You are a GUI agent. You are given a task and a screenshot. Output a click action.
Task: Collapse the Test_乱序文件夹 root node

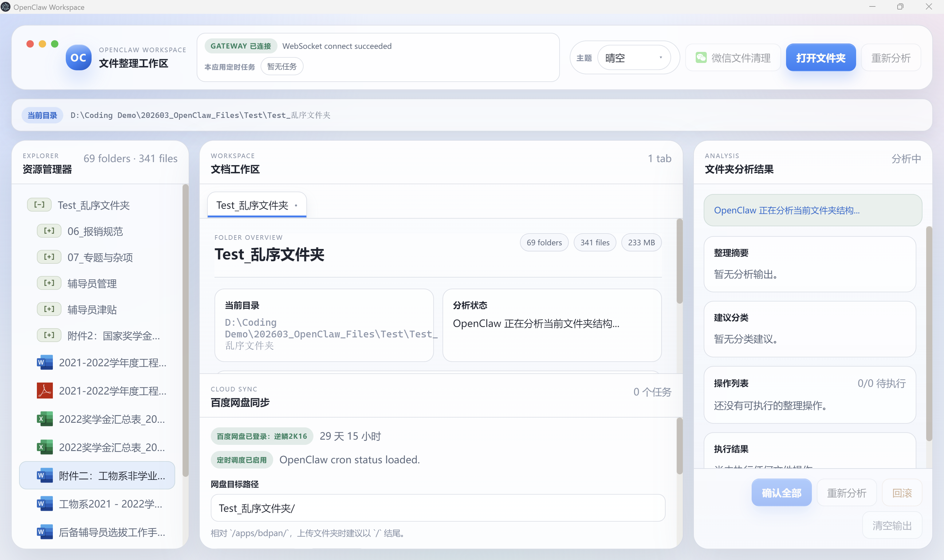(39, 204)
